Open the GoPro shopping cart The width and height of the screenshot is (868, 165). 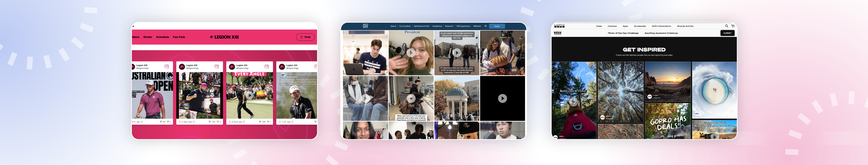point(733,26)
